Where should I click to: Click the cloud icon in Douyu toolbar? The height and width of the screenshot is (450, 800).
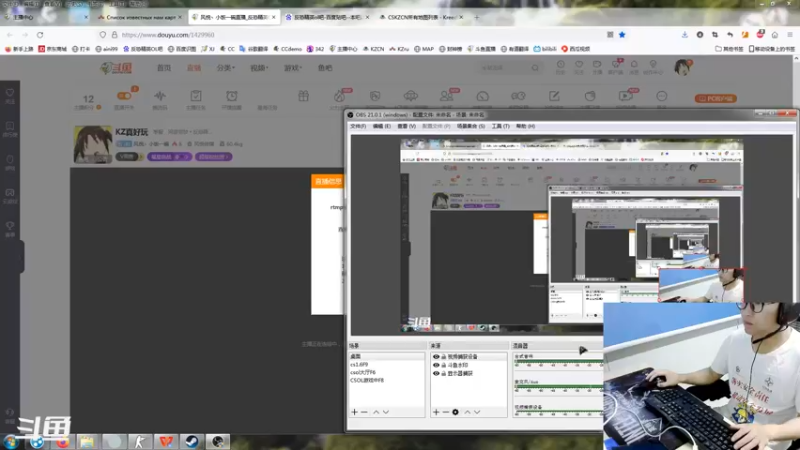pyautogui.click(x=411, y=96)
